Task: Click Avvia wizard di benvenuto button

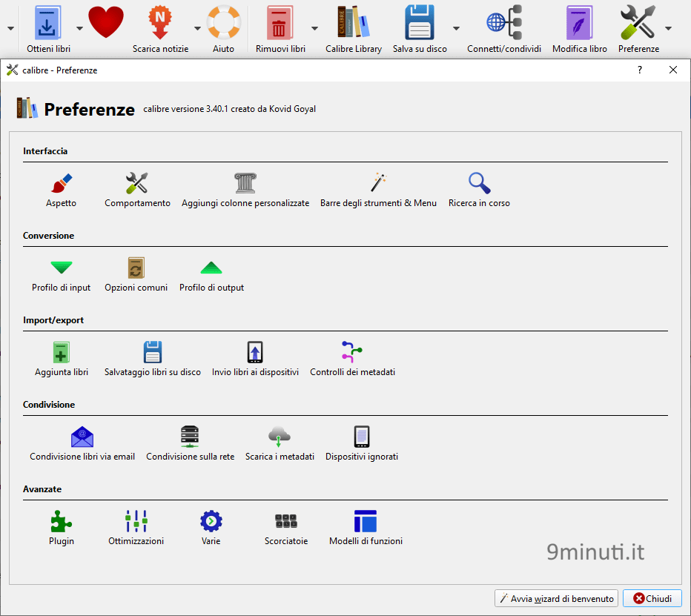Action: [557, 598]
